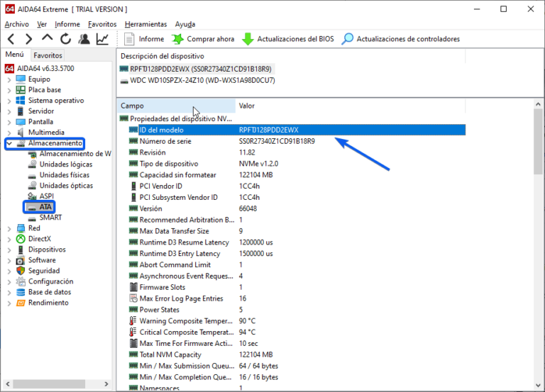This screenshot has height=392, width=545.
Task: Open the Favoritos menu
Action: [102, 24]
